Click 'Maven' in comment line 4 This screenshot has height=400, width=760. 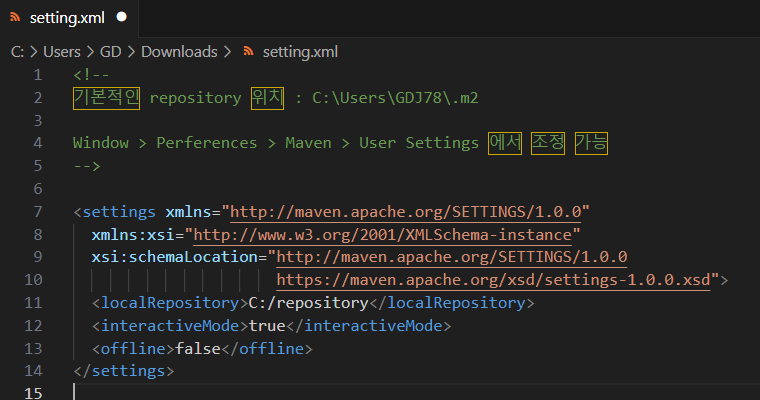coord(308,143)
